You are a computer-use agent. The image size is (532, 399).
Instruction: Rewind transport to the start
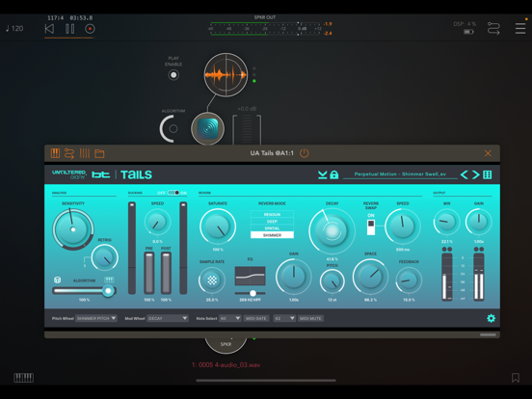49,29
